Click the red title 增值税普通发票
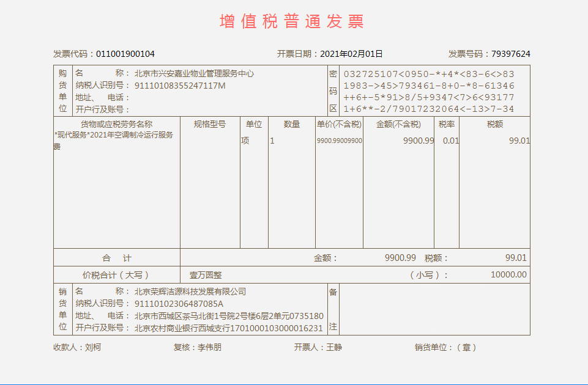The image size is (588, 385). (292, 21)
